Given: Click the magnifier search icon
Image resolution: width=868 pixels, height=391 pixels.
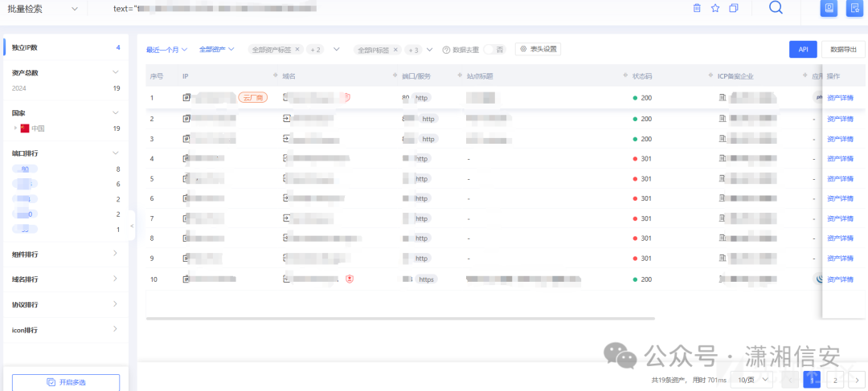Looking at the screenshot, I should [776, 8].
